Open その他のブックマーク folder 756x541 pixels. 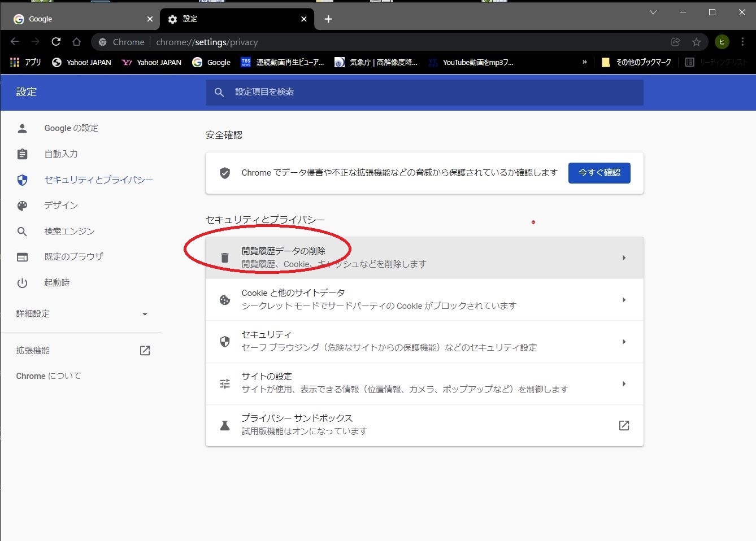(636, 62)
